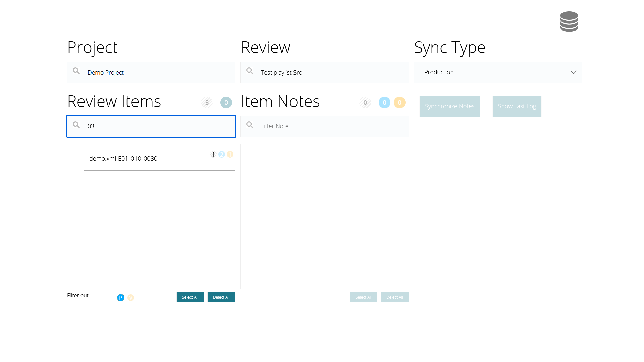Viewport: 644px width, 362px height.
Task: Click the Project search magnifier icon
Action: pos(76,71)
